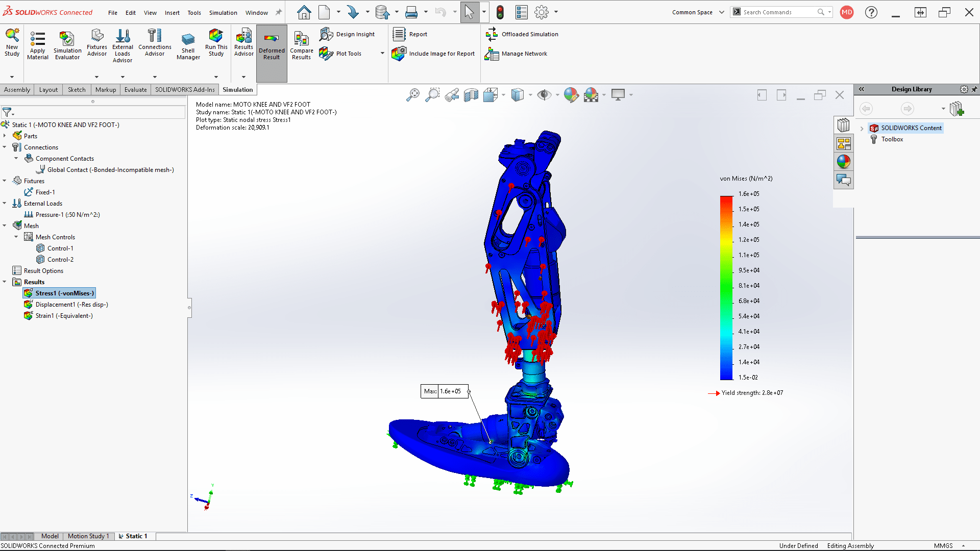This screenshot has width=980, height=551.
Task: Select Fixed-1 fixture item
Action: click(40, 192)
